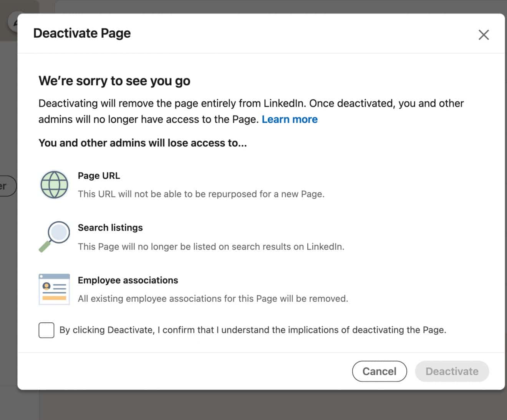This screenshot has width=507, height=420.
Task: Open the Learn more link
Action: click(x=290, y=119)
